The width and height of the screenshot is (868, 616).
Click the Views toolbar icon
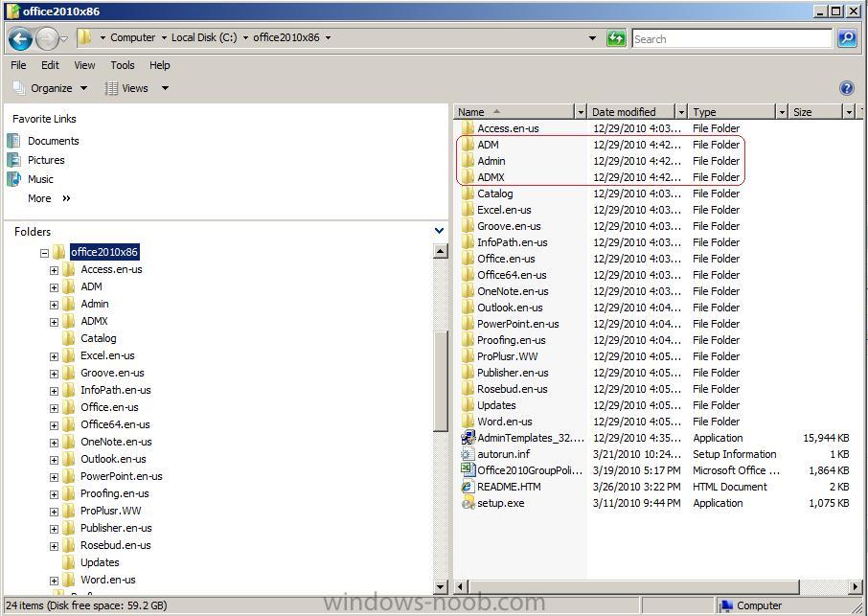(112, 88)
